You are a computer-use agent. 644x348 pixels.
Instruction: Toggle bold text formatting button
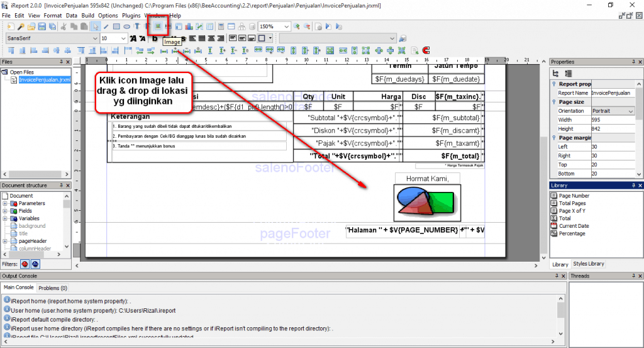tap(154, 38)
